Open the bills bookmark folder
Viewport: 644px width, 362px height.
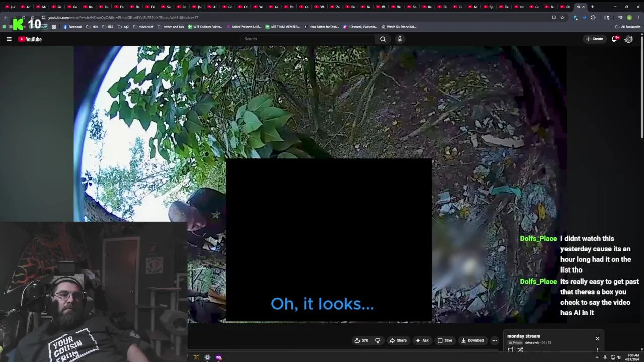(92, 27)
